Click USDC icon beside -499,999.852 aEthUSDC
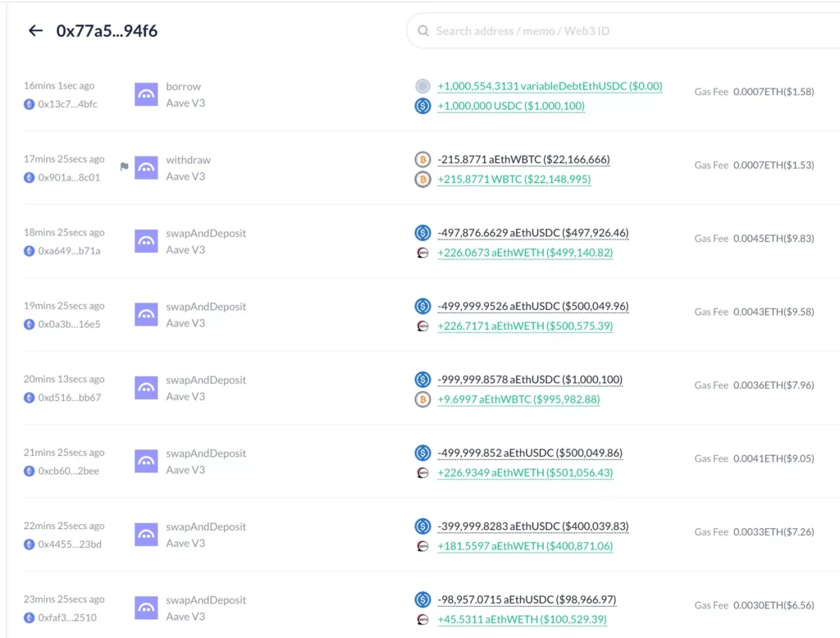 point(422,453)
